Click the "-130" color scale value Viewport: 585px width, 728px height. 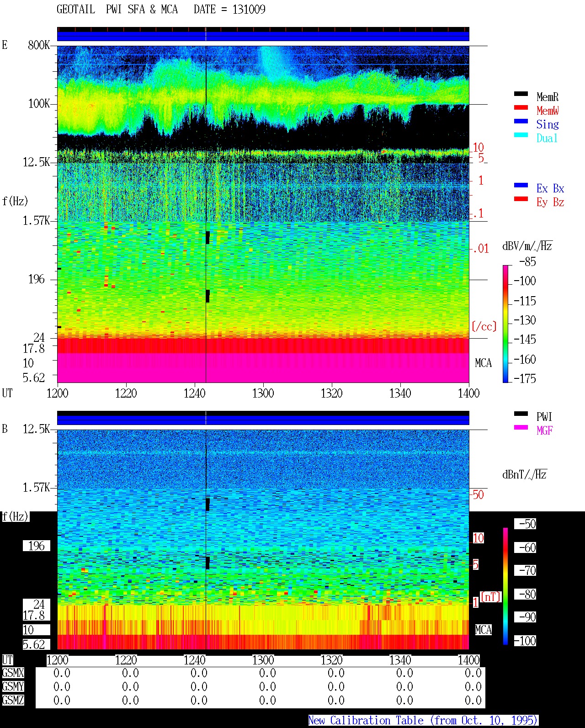point(525,320)
